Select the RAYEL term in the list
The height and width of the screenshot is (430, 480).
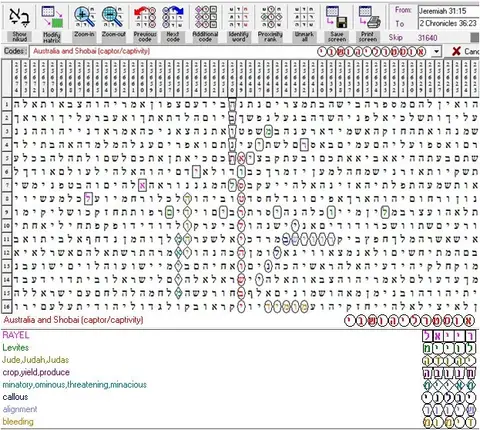tap(16, 335)
